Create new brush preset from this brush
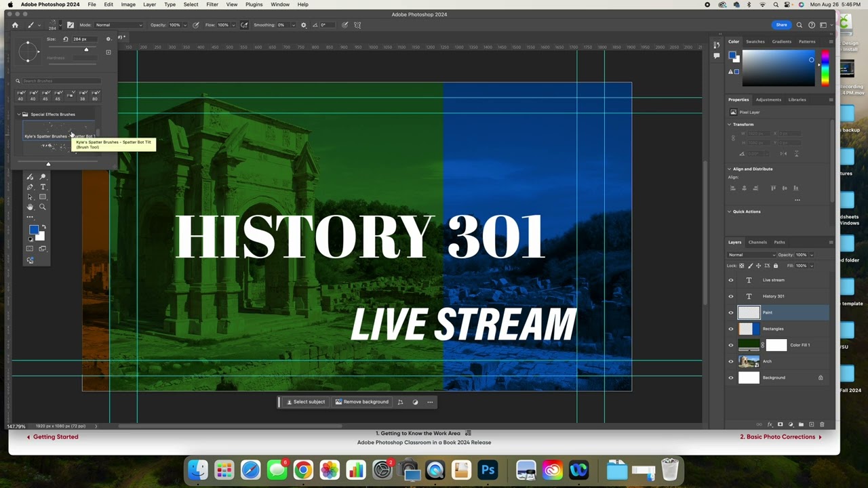Viewport: 868px width, 488px height. coord(108,52)
